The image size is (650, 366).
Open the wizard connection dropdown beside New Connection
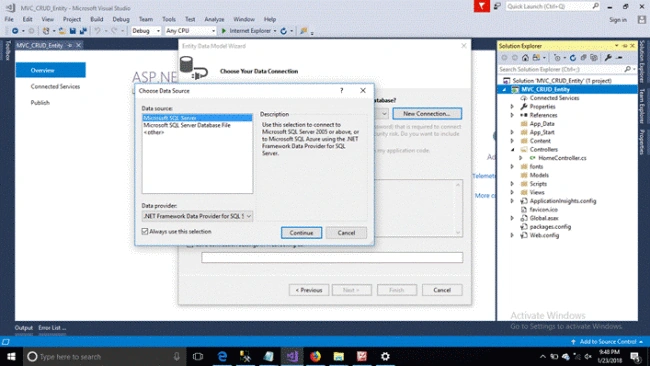click(x=384, y=113)
